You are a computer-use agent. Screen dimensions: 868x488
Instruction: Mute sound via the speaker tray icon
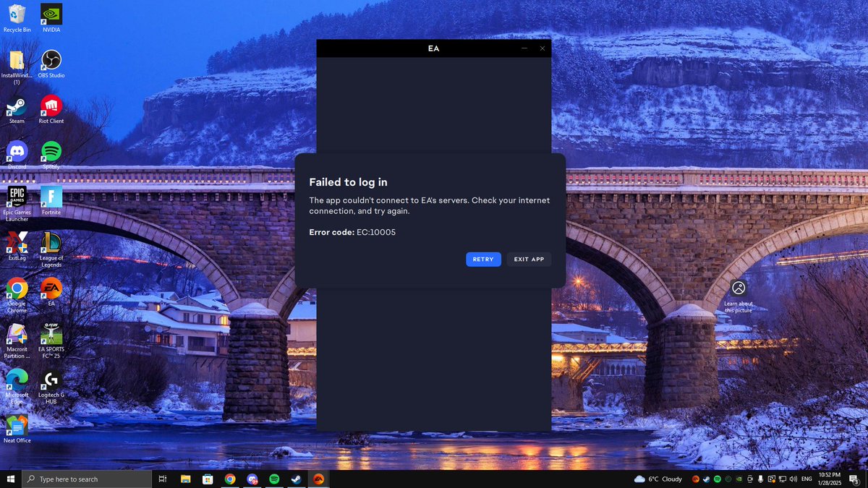point(793,479)
